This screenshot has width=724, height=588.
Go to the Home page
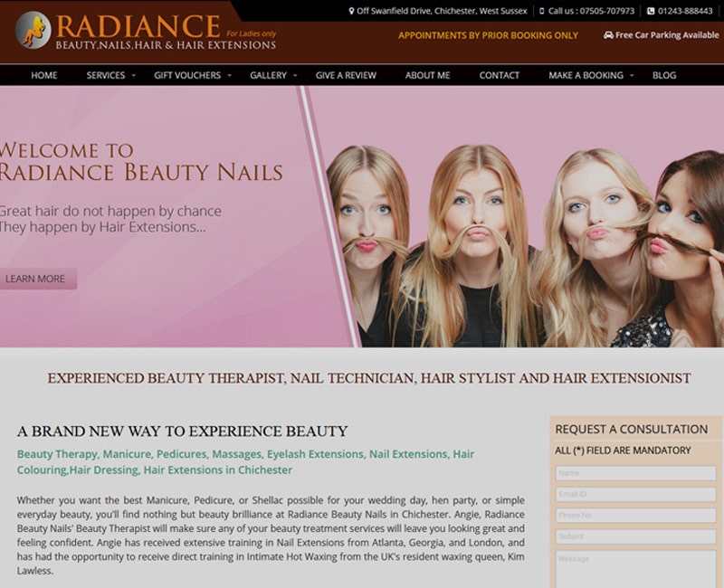coord(44,75)
